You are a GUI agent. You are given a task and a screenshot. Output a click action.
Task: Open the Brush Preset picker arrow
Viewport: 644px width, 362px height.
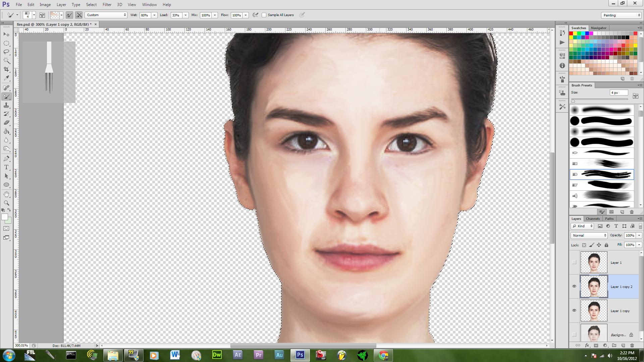pos(34,15)
